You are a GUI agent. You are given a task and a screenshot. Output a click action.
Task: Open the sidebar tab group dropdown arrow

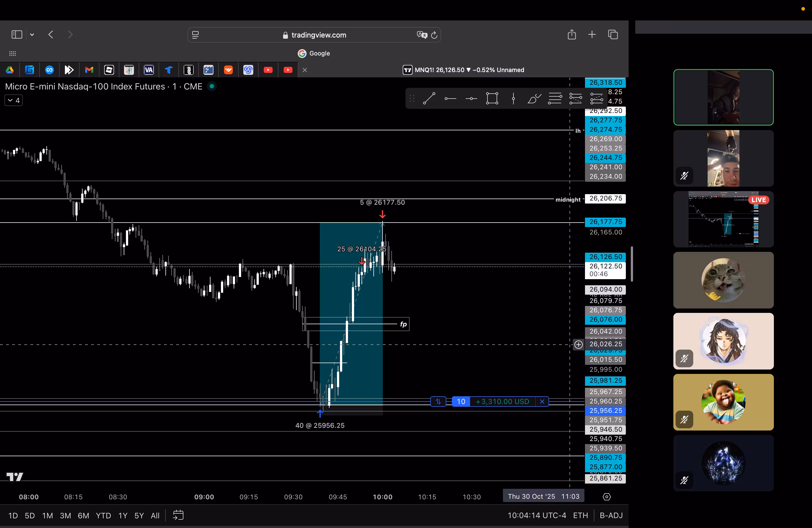[32, 35]
